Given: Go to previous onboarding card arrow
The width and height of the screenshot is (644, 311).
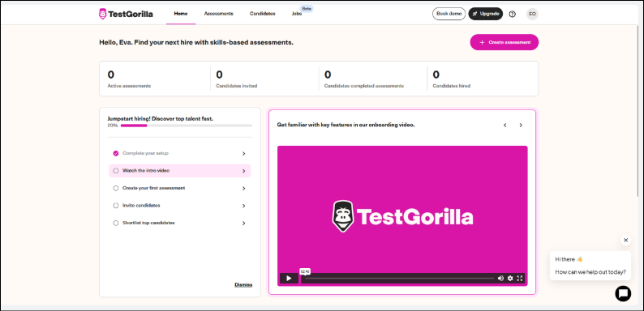Looking at the screenshot, I should (x=505, y=126).
